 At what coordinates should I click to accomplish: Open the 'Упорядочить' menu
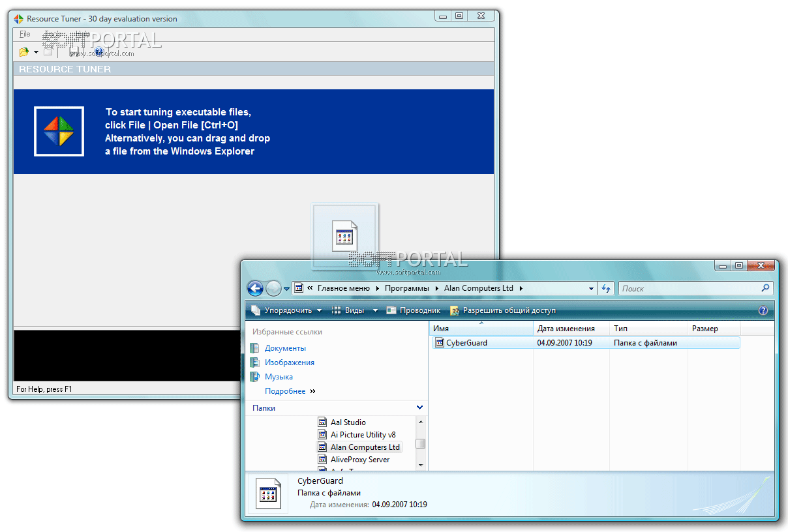[x=287, y=310]
